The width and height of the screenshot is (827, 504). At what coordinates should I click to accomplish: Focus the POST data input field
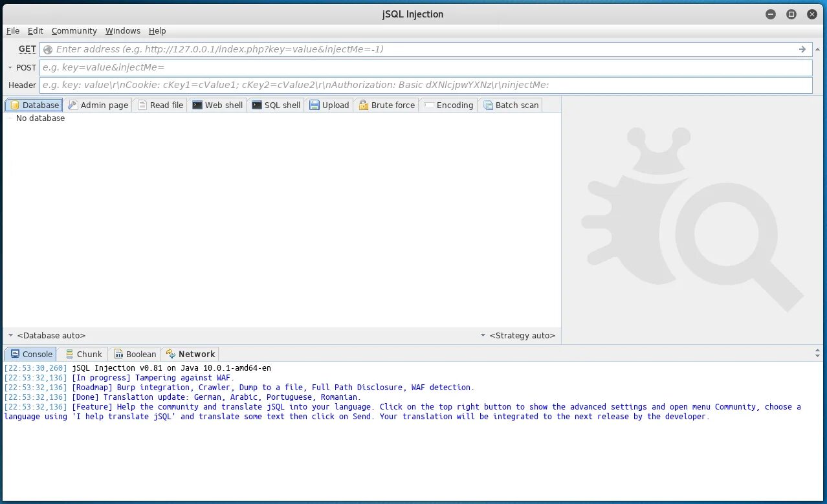click(426, 67)
